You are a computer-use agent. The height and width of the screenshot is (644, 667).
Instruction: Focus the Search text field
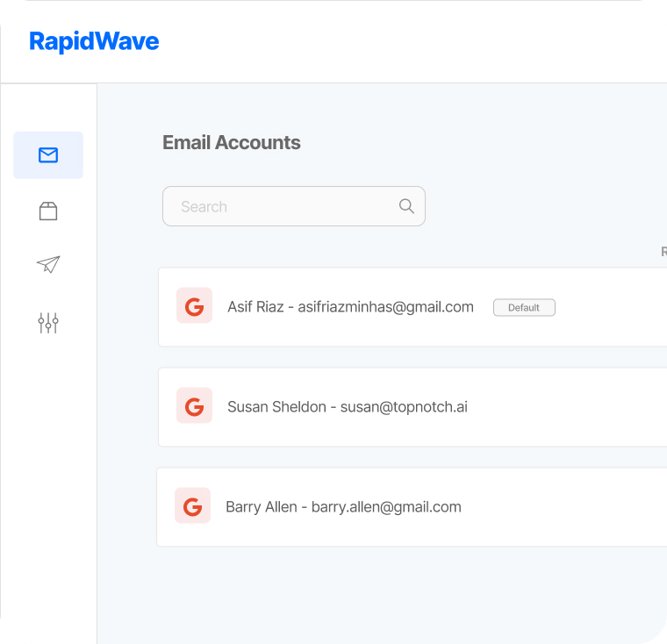point(281,206)
